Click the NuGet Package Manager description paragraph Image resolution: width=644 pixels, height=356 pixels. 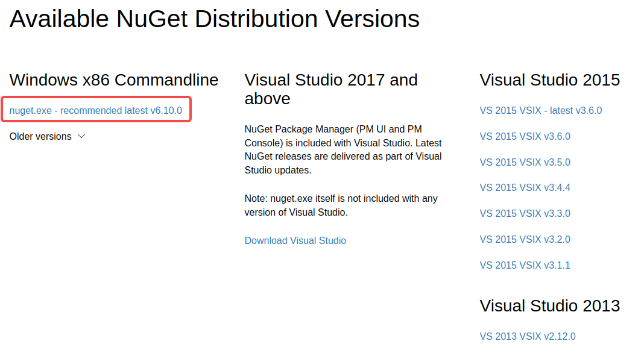click(343, 150)
